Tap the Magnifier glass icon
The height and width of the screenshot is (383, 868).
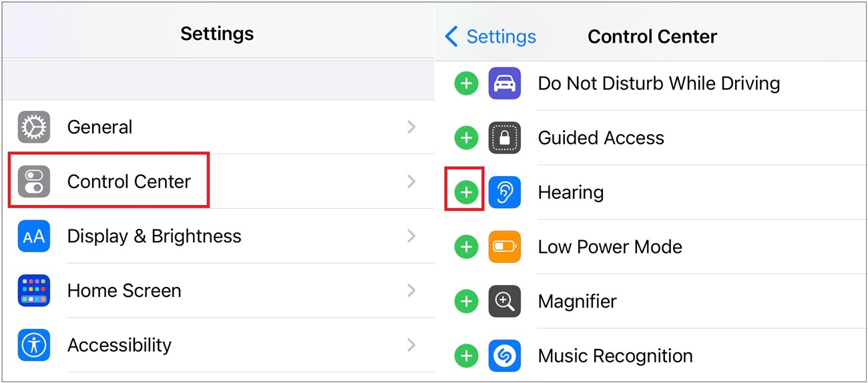(505, 302)
